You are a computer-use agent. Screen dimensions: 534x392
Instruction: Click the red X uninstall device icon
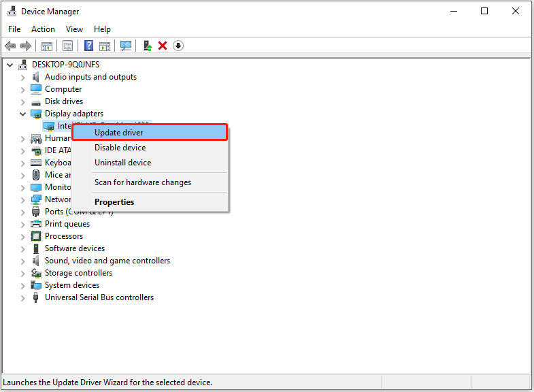click(x=163, y=46)
